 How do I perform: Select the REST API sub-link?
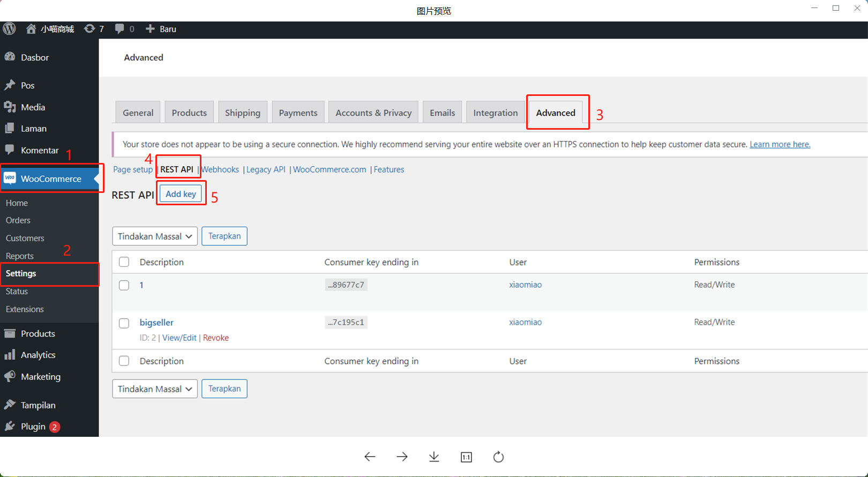177,169
